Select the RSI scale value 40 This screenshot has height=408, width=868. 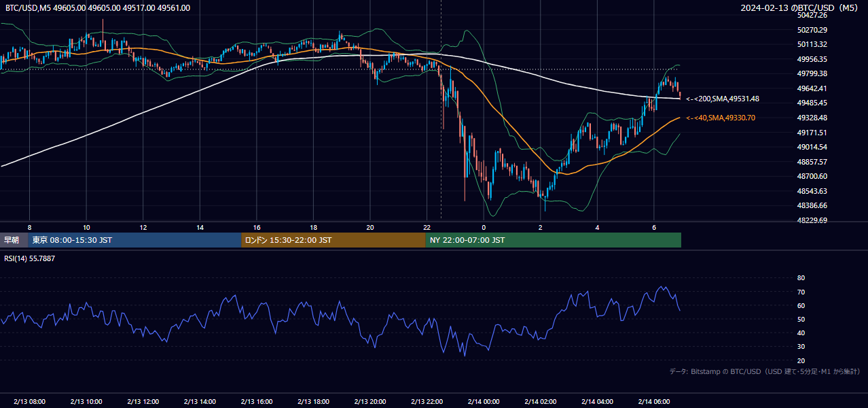click(x=801, y=333)
